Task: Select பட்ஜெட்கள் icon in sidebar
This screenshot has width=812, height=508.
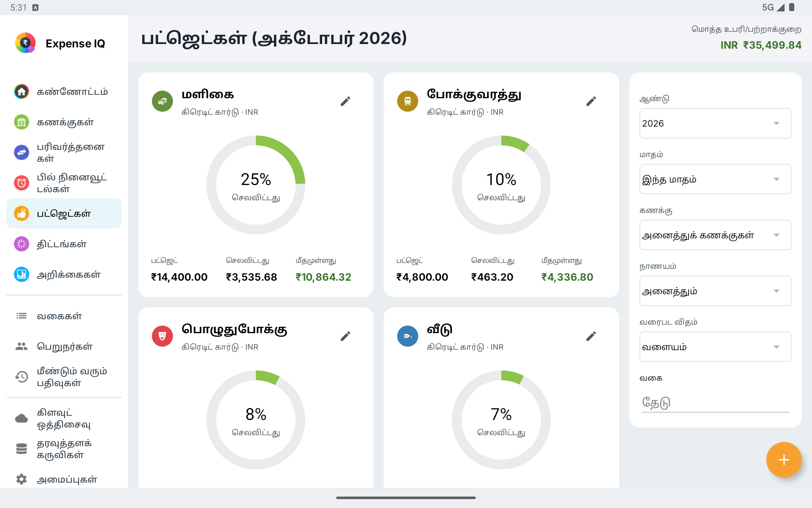Action: tap(22, 213)
